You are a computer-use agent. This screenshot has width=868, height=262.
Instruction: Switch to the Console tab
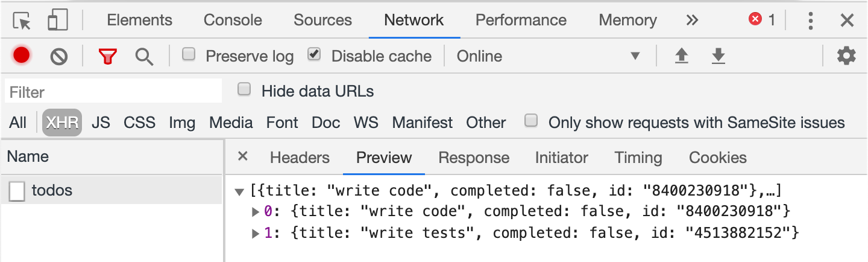click(233, 20)
